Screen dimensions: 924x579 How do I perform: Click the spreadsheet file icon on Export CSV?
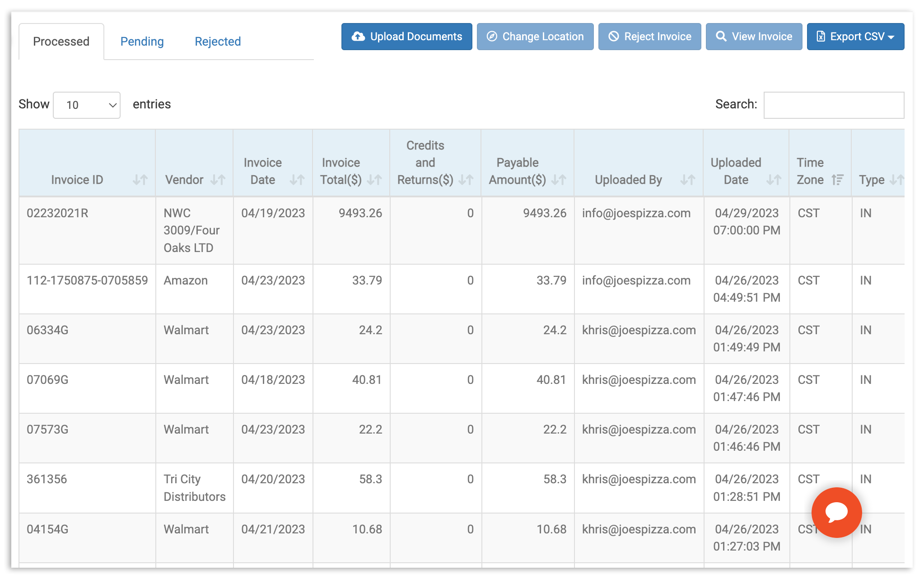[821, 37]
